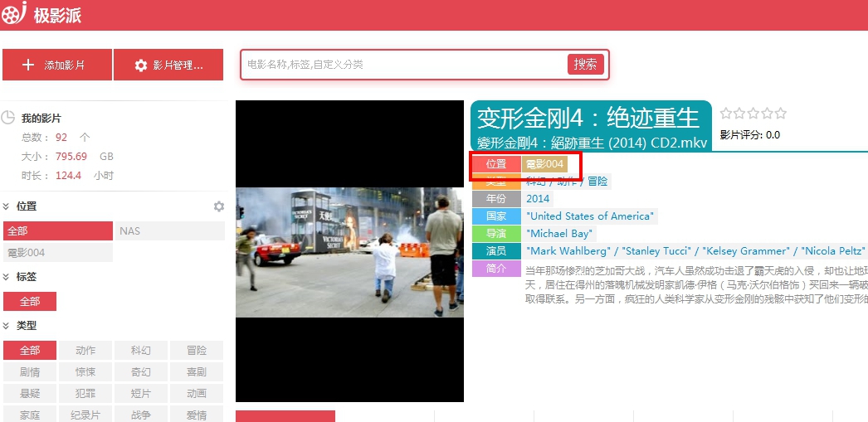Click the 搜索 search button
868x422 pixels.
click(585, 64)
